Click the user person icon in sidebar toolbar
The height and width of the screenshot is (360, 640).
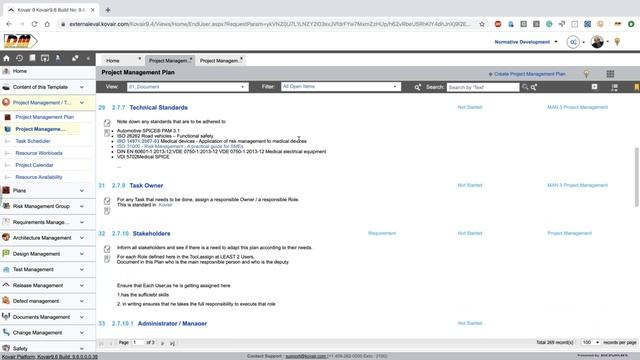pyautogui.click(x=58, y=58)
